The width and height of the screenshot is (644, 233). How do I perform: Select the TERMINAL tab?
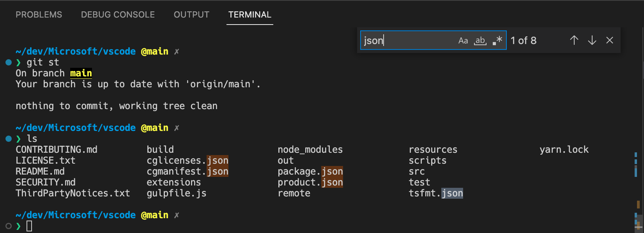tap(249, 15)
